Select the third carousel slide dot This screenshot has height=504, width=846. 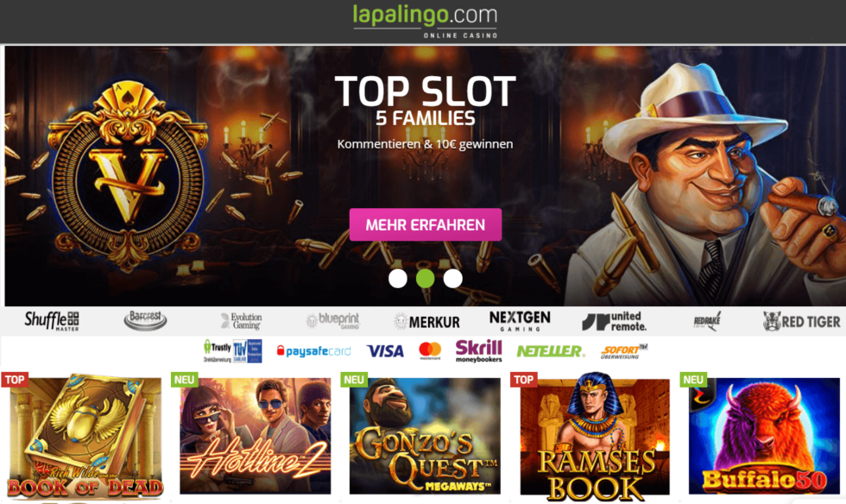tap(452, 279)
